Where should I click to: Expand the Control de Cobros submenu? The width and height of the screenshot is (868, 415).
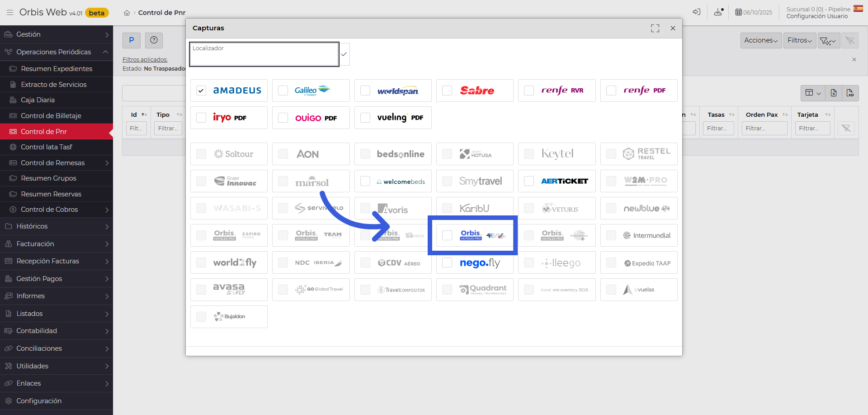pos(57,210)
